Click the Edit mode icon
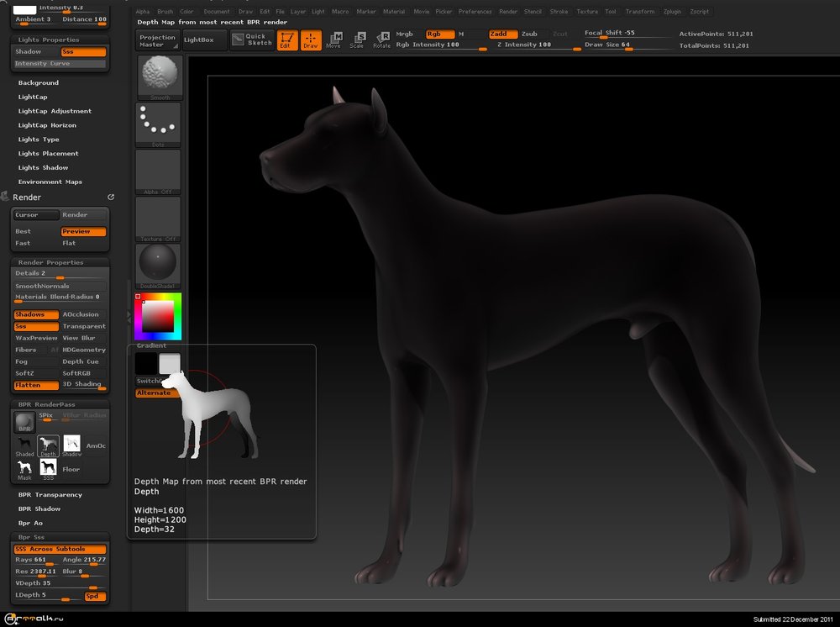Screen dimensions: 840x627 [287, 40]
